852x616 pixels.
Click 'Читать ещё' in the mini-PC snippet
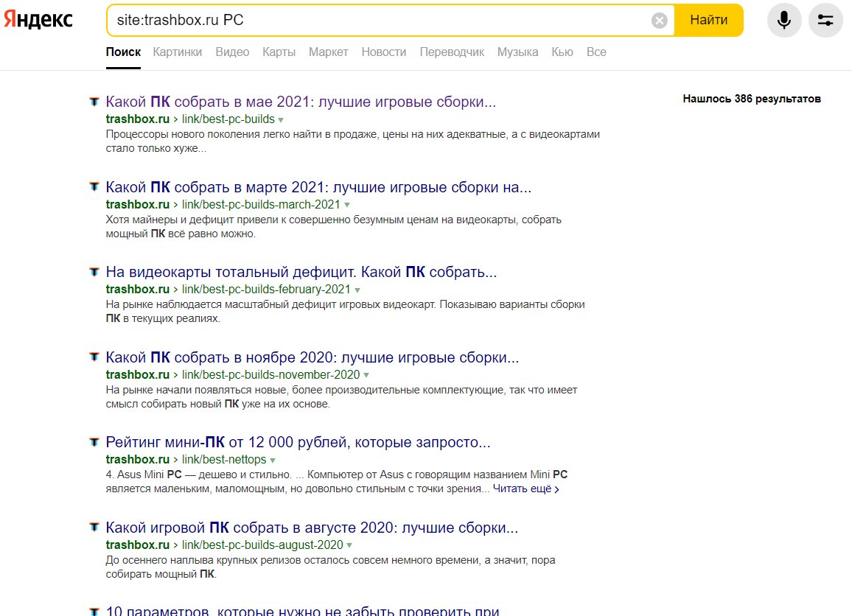coord(526,489)
